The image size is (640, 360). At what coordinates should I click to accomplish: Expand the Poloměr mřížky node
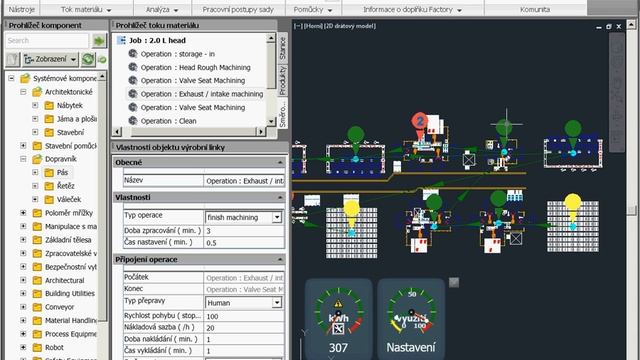point(23,213)
